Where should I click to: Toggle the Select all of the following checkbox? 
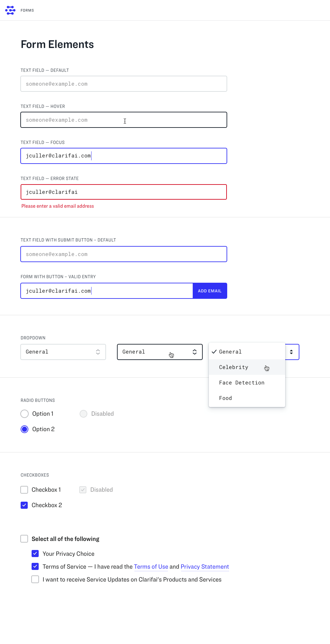click(x=24, y=539)
